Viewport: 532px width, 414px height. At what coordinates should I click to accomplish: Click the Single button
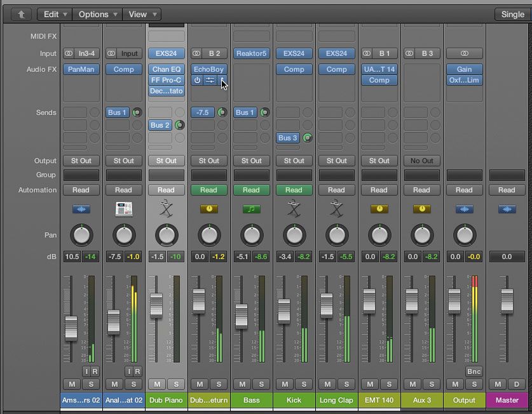(x=512, y=13)
